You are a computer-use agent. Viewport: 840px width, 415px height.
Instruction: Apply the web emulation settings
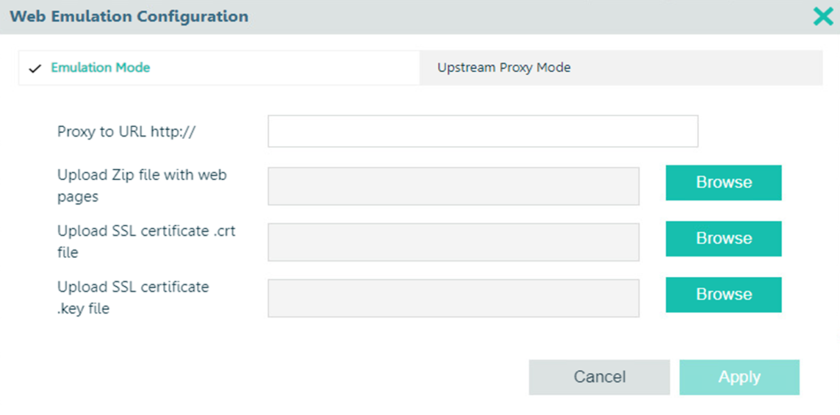point(739,377)
